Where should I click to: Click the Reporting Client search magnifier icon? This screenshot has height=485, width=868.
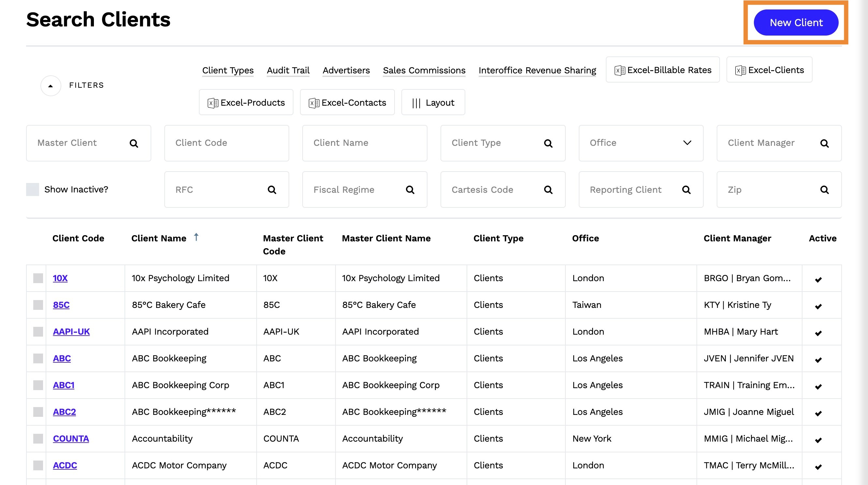686,190
